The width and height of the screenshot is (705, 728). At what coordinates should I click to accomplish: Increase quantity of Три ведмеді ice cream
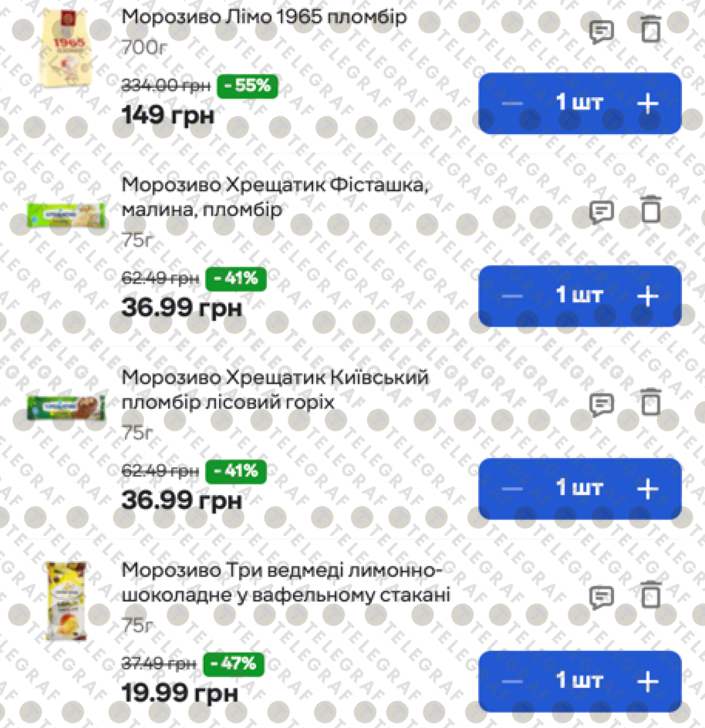648,681
